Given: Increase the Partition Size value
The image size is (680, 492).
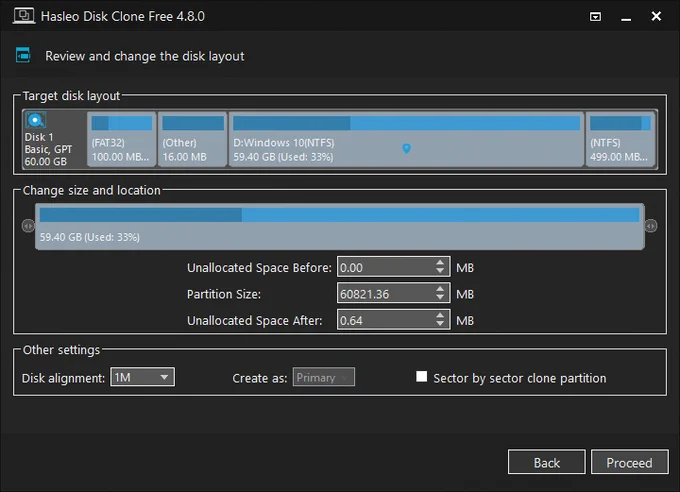Looking at the screenshot, I should click(440, 289).
